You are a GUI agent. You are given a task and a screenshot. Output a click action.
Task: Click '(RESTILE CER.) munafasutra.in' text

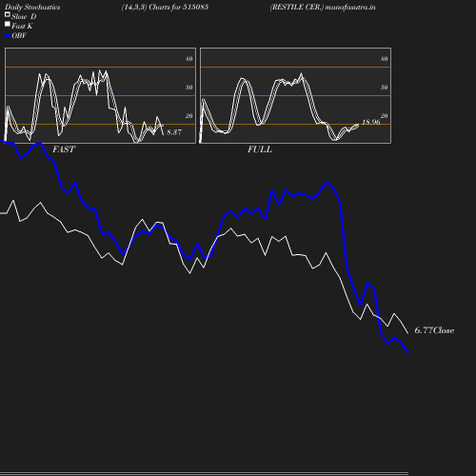pos(323,8)
